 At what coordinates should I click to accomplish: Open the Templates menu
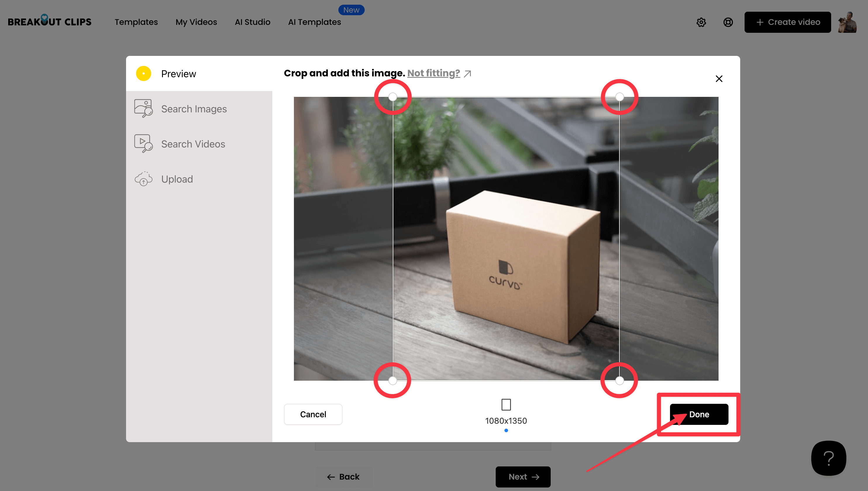[136, 22]
